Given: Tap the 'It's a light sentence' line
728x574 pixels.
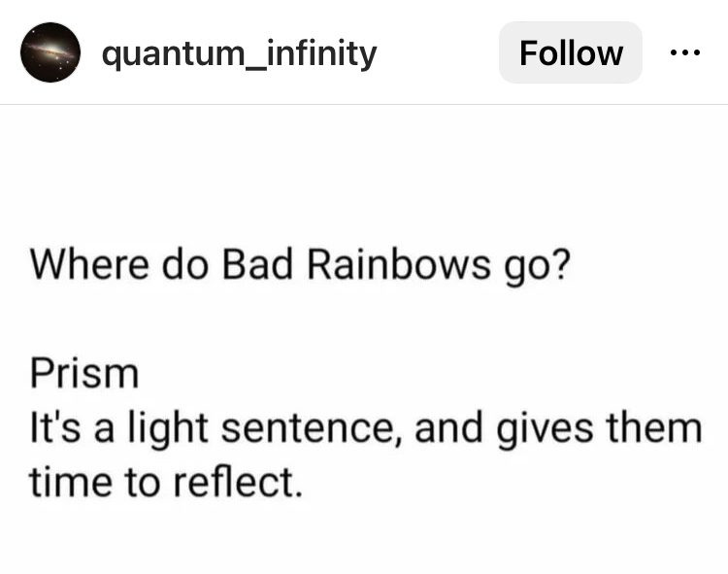Looking at the screenshot, I should tap(366, 429).
